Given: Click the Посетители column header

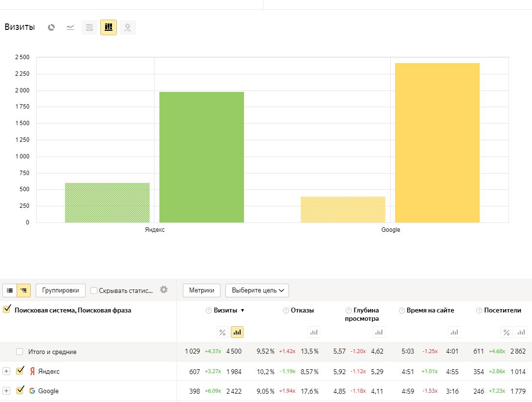Looking at the screenshot, I should click(503, 311).
